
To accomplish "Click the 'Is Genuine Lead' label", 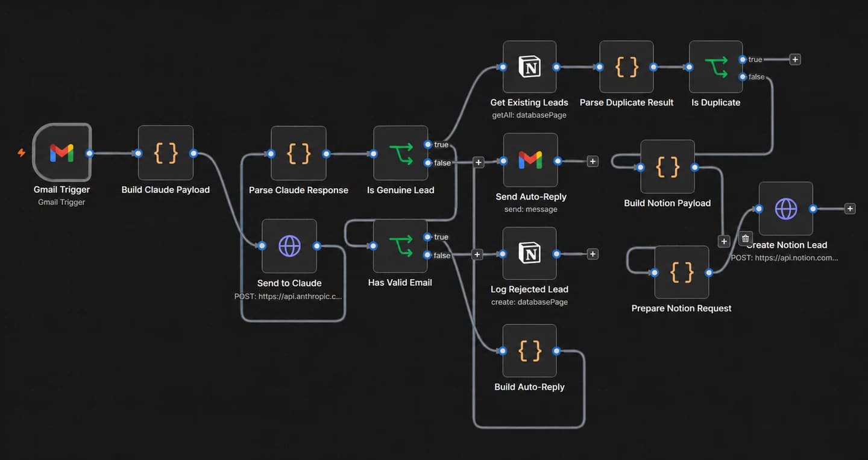I will pyautogui.click(x=401, y=190).
